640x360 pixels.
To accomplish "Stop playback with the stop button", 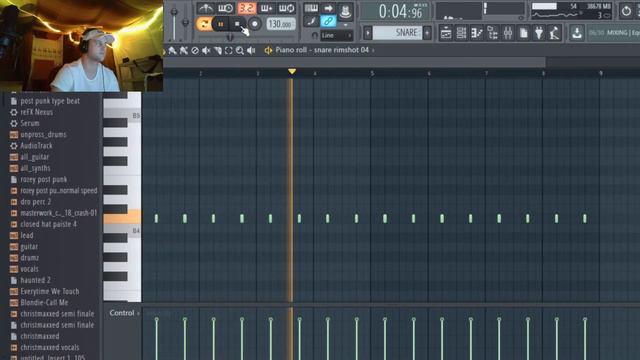I will [237, 24].
